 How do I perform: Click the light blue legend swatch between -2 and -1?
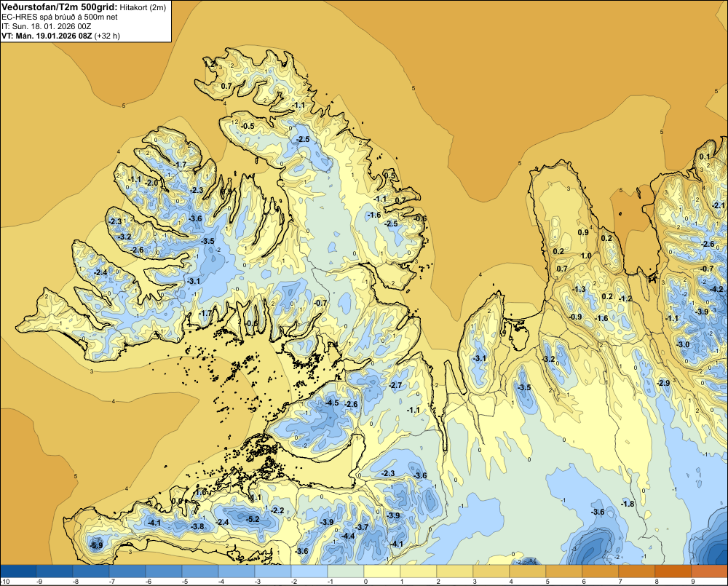[309, 571]
